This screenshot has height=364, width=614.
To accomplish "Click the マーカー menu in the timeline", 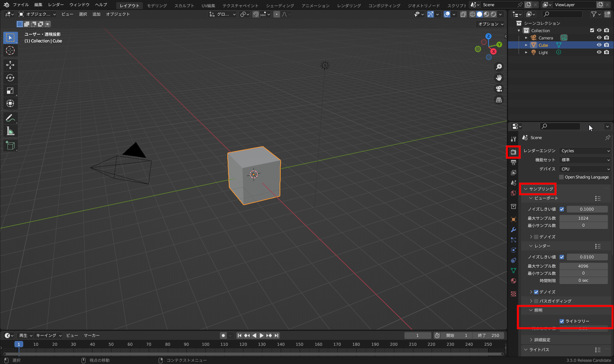I will 92,336.
